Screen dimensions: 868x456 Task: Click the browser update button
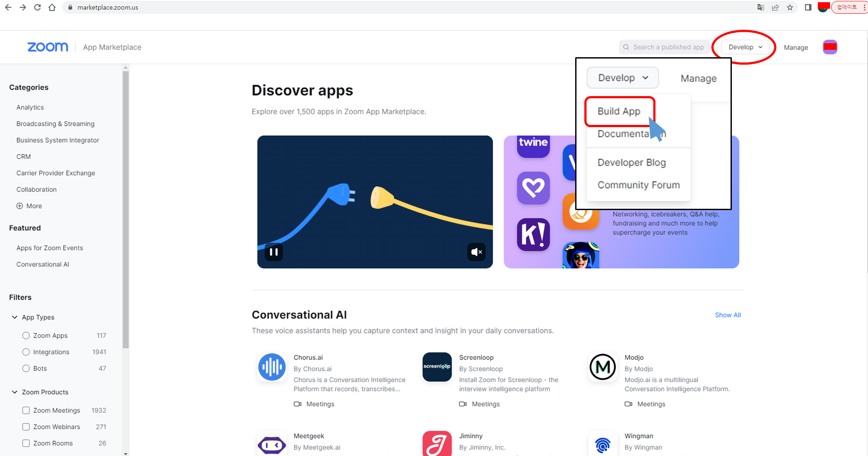847,7
